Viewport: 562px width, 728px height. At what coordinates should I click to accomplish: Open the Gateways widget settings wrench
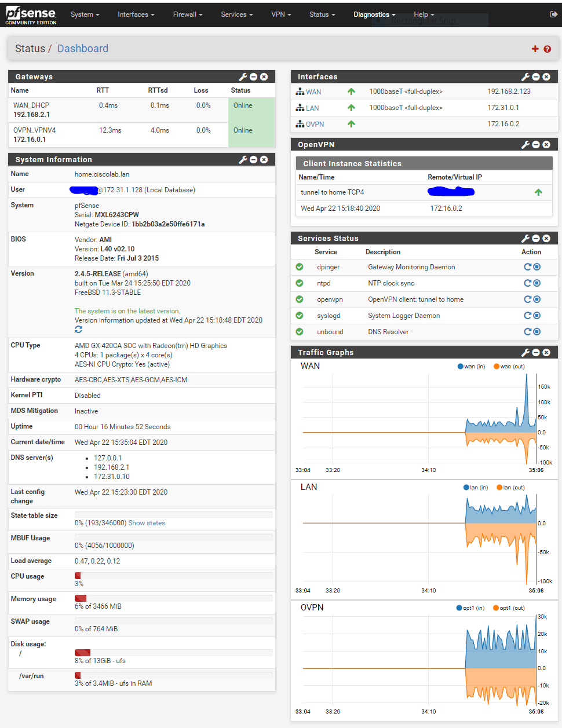(x=243, y=76)
